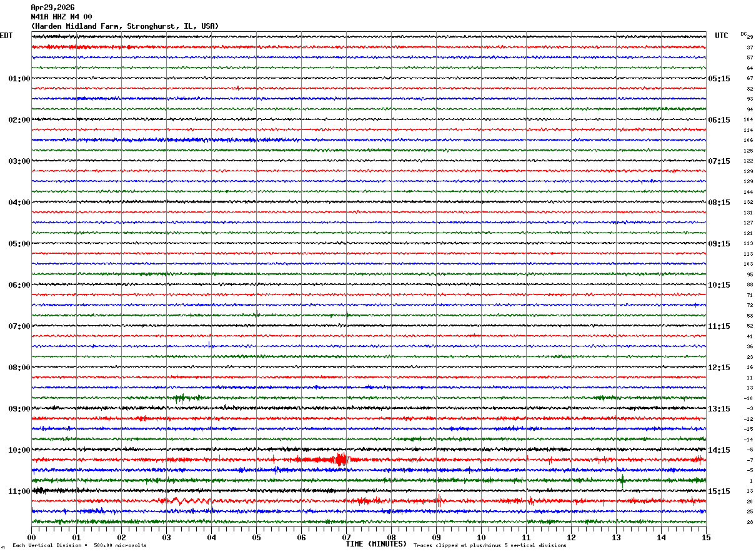Image resolution: width=756 pixels, height=554 pixels.
Task: Click the DC offset value '-7'
Action: (750, 460)
